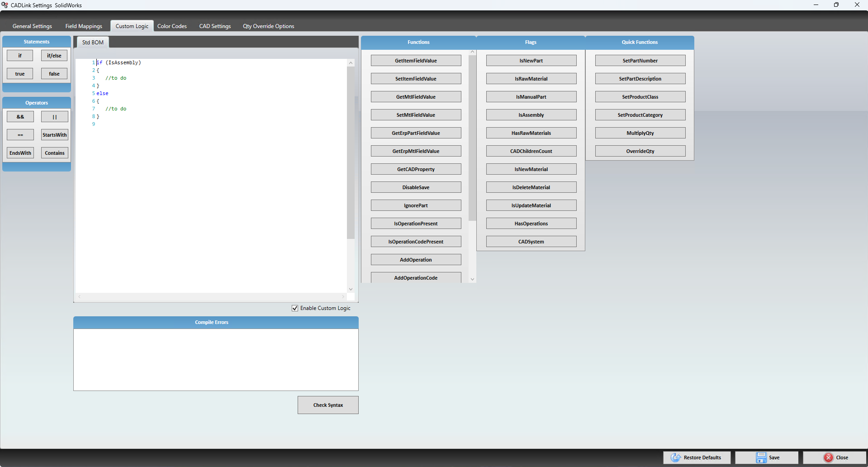868x467 pixels.
Task: Open the CAD Settings tab
Action: point(215,26)
